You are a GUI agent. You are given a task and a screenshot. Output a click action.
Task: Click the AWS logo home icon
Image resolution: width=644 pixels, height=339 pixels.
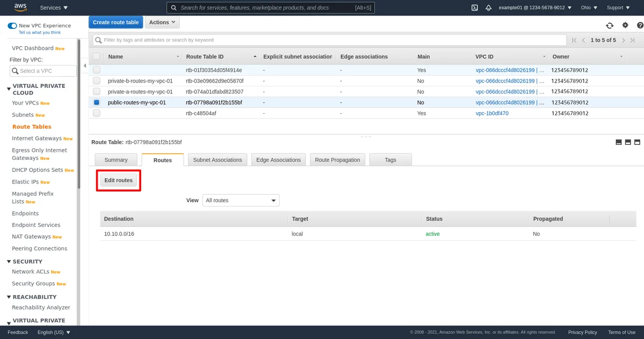coord(20,7)
